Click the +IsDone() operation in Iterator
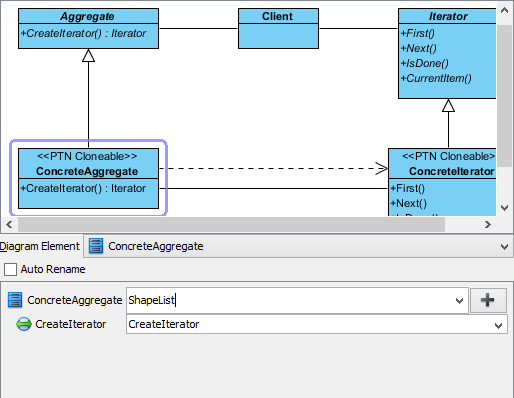This screenshot has width=514, height=398. coord(424,63)
